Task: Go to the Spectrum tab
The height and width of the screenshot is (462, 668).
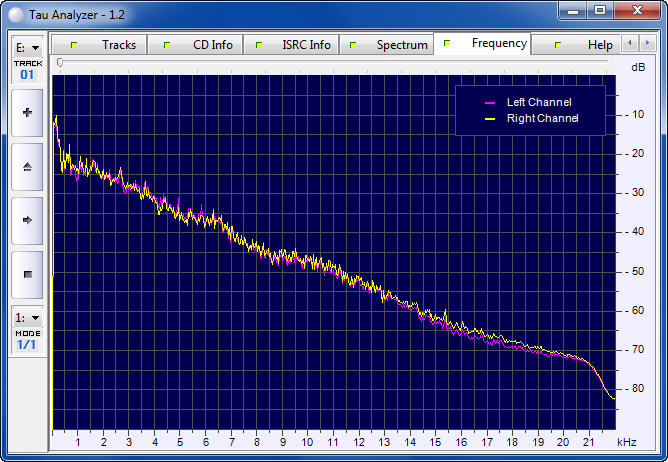Action: click(x=390, y=45)
